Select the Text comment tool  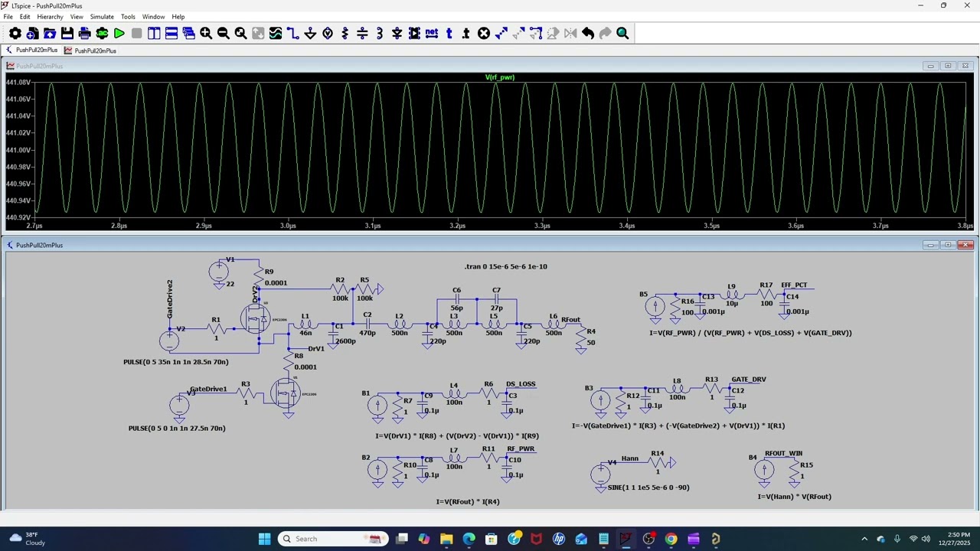pos(449,33)
